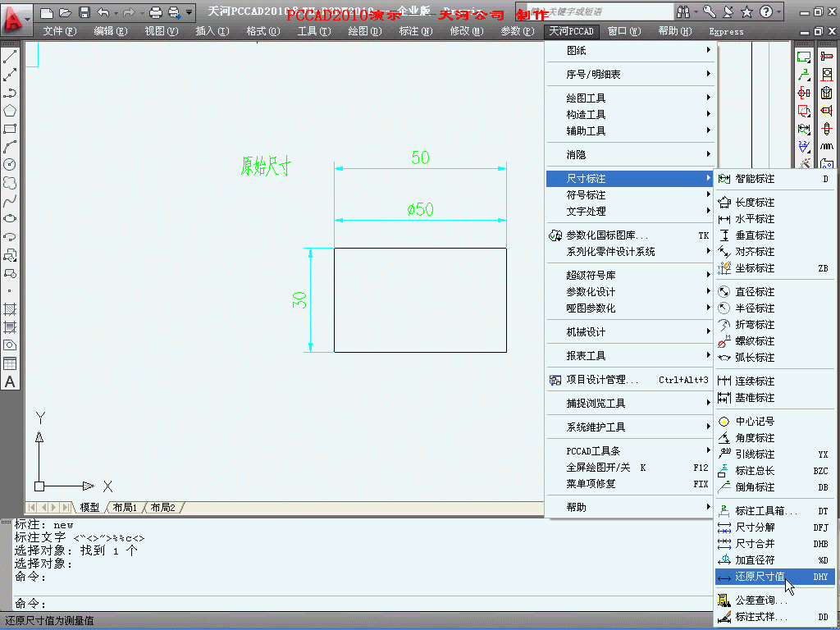Select the Multiline Text A tool
840x630 pixels.
[10, 382]
